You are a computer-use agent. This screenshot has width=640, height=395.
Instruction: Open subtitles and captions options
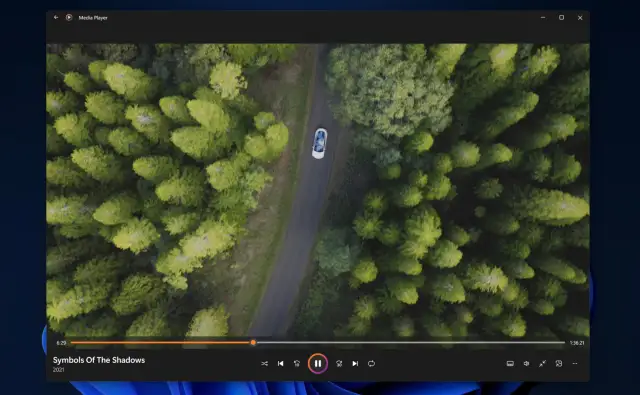510,364
